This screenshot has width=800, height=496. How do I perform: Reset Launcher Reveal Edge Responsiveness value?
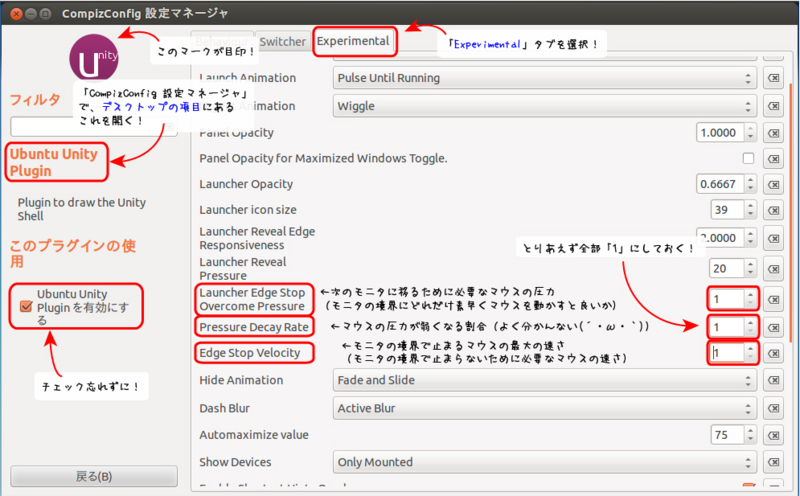click(x=773, y=238)
